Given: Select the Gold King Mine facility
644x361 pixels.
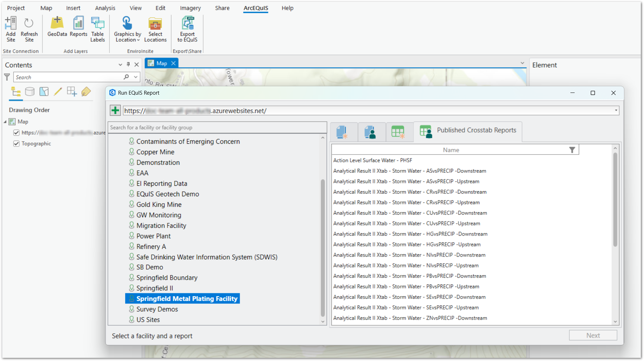Looking at the screenshot, I should (x=159, y=205).
